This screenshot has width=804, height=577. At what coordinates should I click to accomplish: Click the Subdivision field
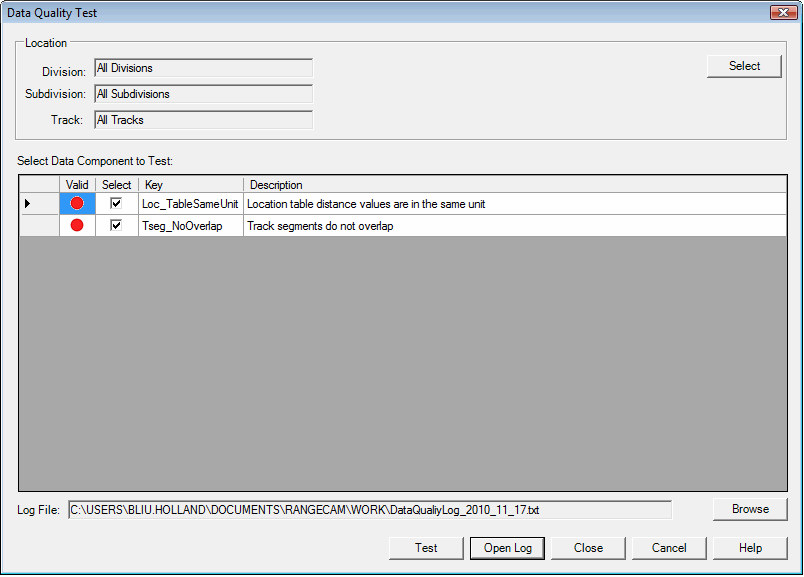[203, 94]
